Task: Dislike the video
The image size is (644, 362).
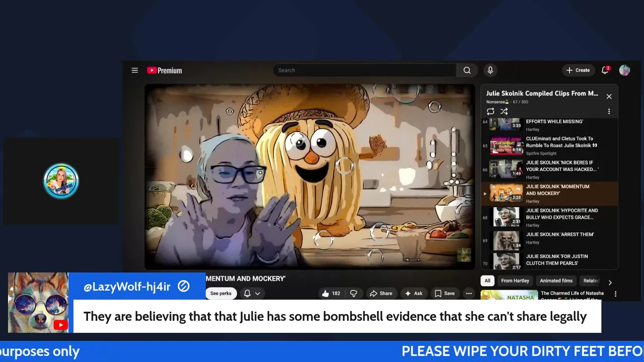Action: 354,293
